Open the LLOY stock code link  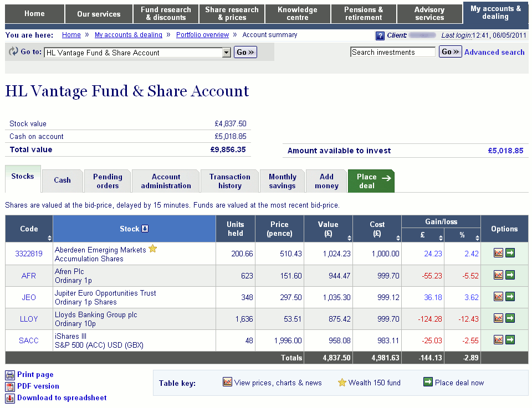click(x=28, y=319)
